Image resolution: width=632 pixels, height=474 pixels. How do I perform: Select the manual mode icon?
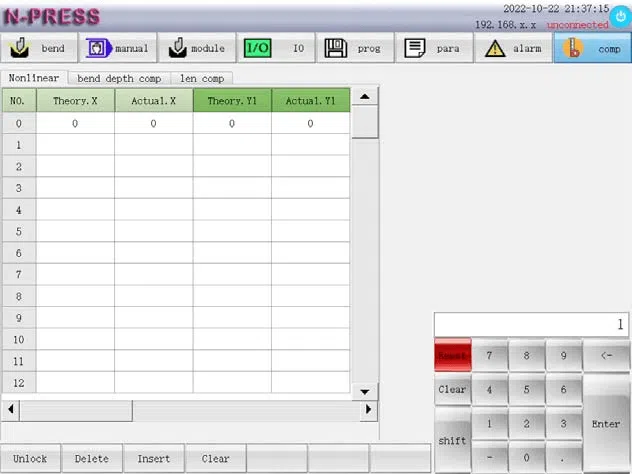(x=99, y=48)
